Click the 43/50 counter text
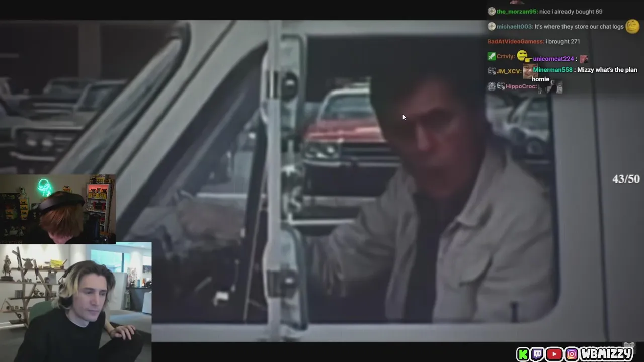This screenshot has width=644, height=362. [626, 179]
